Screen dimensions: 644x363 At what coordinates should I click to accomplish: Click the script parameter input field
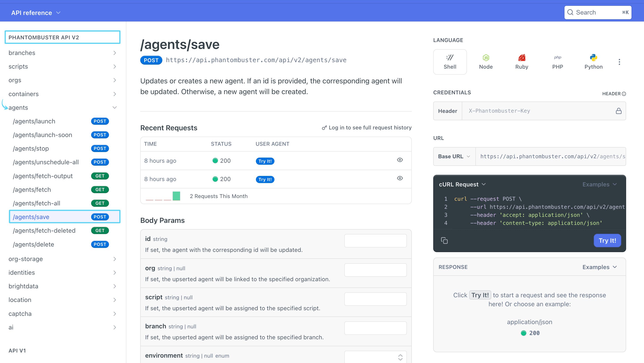[x=376, y=299]
